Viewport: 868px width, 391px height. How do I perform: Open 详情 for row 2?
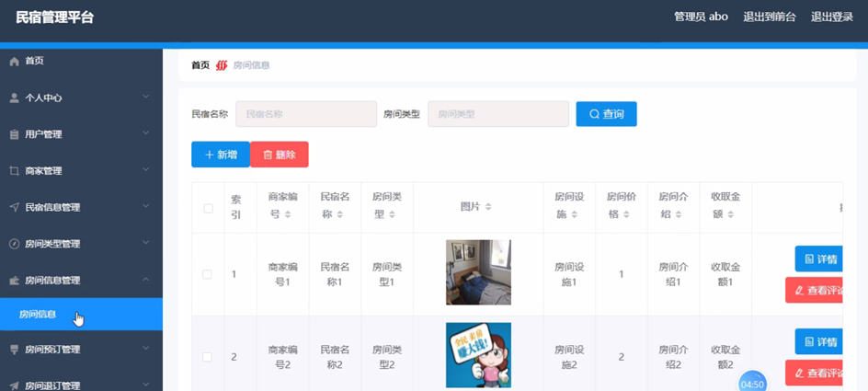tap(818, 341)
